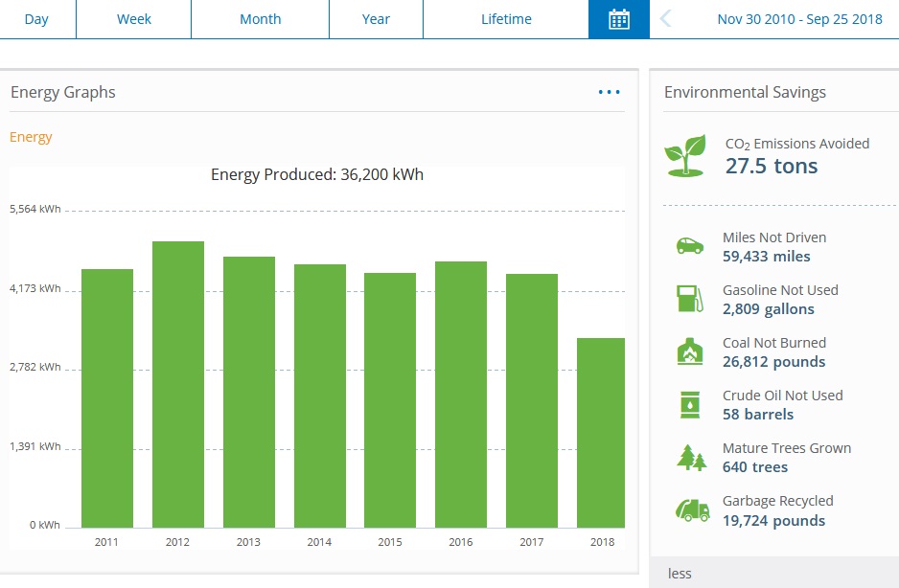Image resolution: width=899 pixels, height=588 pixels.
Task: Click the 2016 energy bar
Action: pos(461,395)
